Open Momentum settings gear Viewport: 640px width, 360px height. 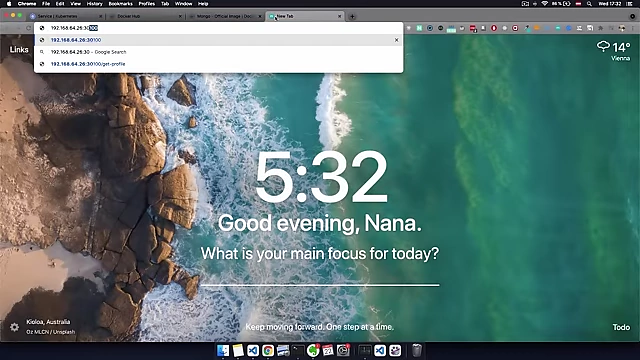[x=14, y=327]
